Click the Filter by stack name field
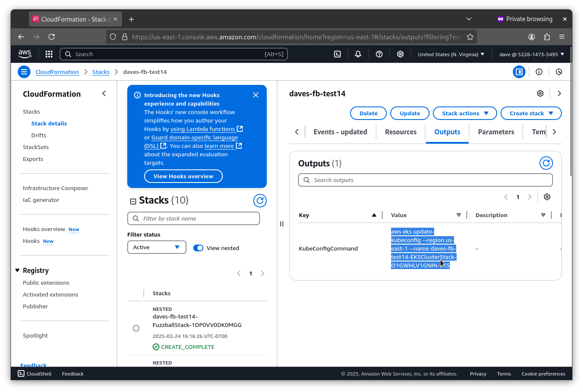This screenshot has width=583, height=392. (x=194, y=218)
